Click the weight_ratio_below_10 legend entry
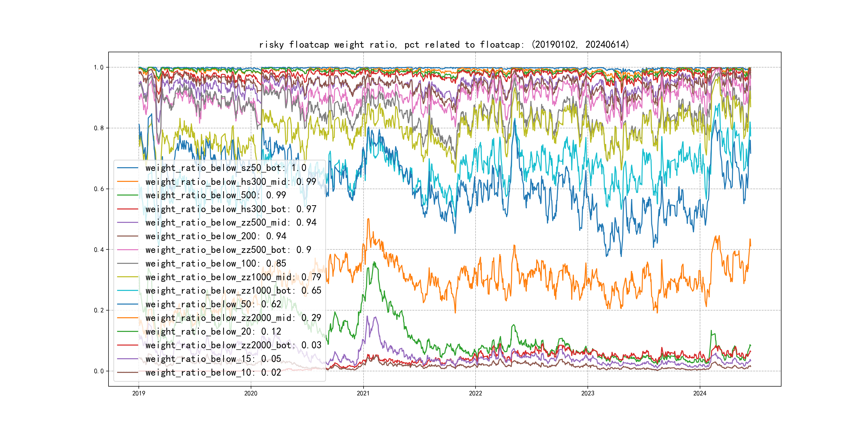Screen dimensions: 868x434 click(213, 372)
